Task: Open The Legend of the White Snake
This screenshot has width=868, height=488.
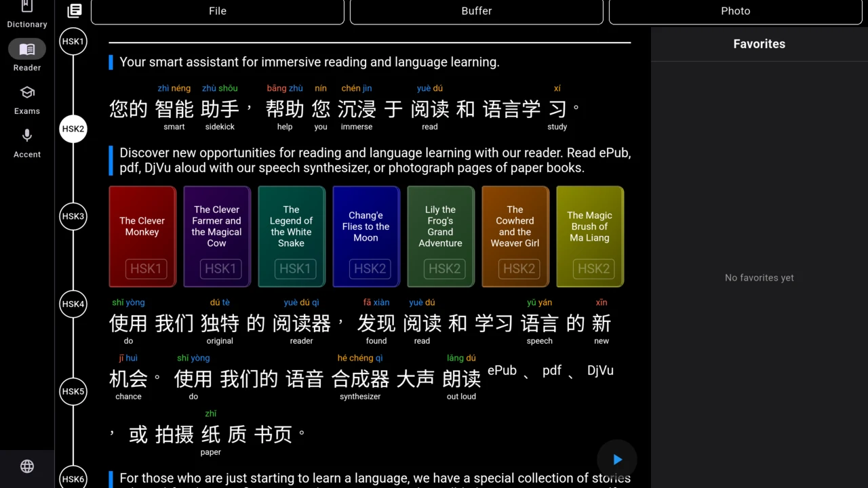Action: (x=292, y=237)
